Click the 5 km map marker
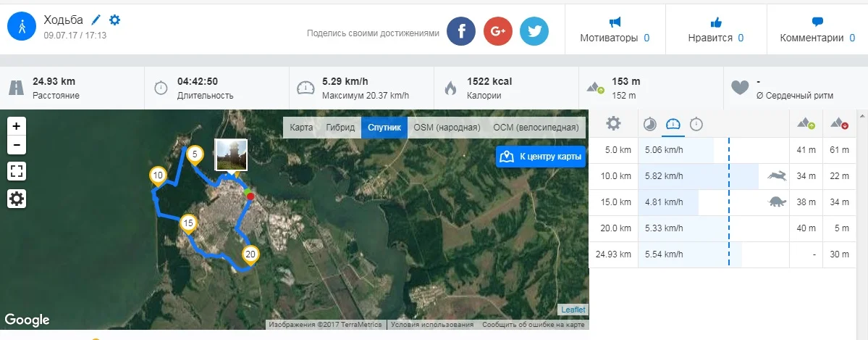Image resolution: width=868 pixels, height=340 pixels. tap(194, 154)
